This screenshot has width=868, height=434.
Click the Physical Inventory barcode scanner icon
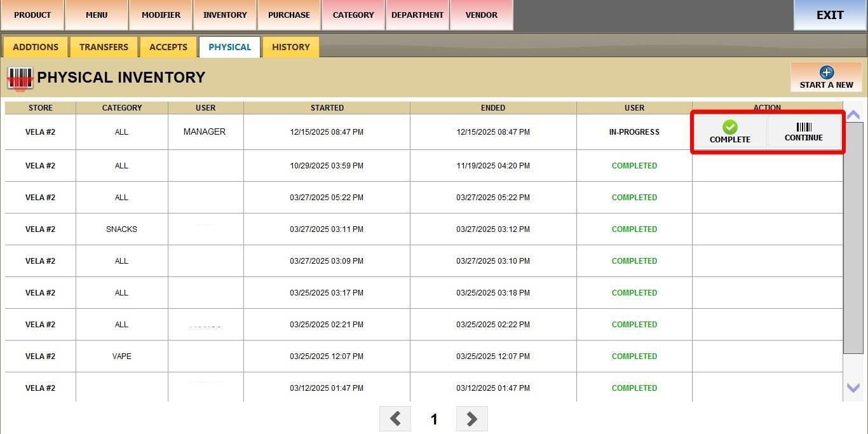pos(20,78)
